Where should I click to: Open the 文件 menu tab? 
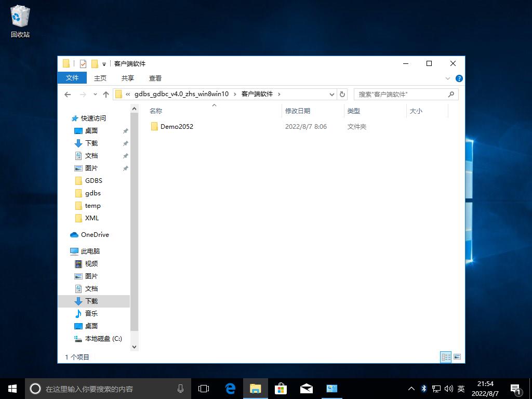click(x=72, y=78)
